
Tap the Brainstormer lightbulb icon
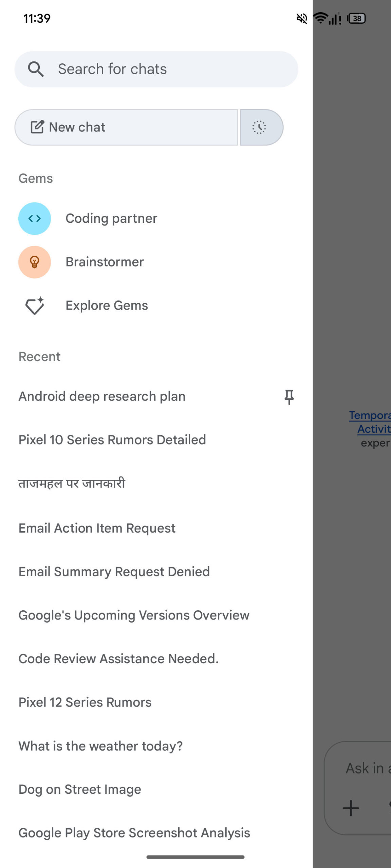[x=35, y=262]
